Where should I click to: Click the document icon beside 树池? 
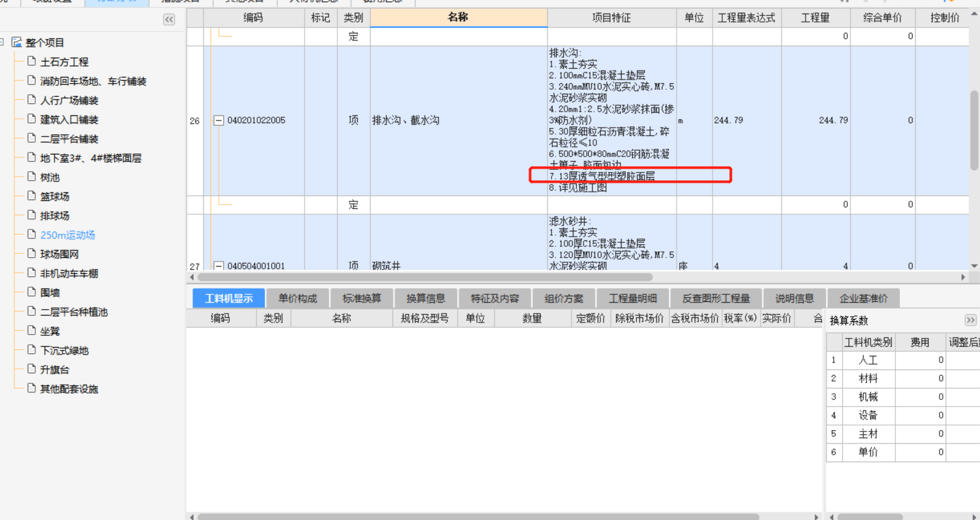[x=31, y=176]
